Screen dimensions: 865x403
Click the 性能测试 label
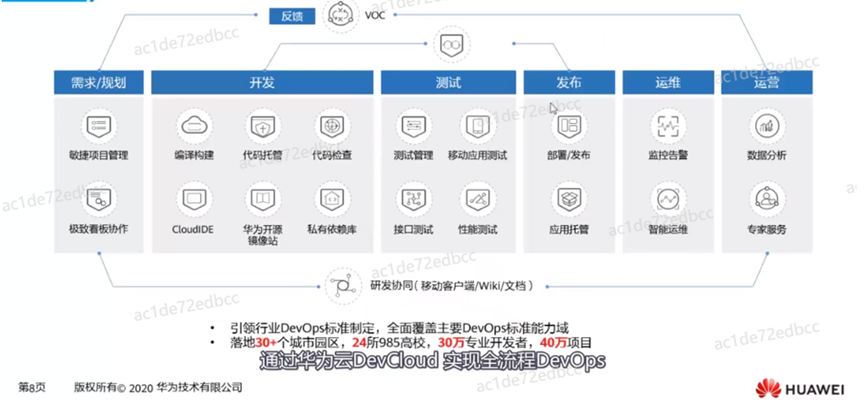click(x=478, y=229)
